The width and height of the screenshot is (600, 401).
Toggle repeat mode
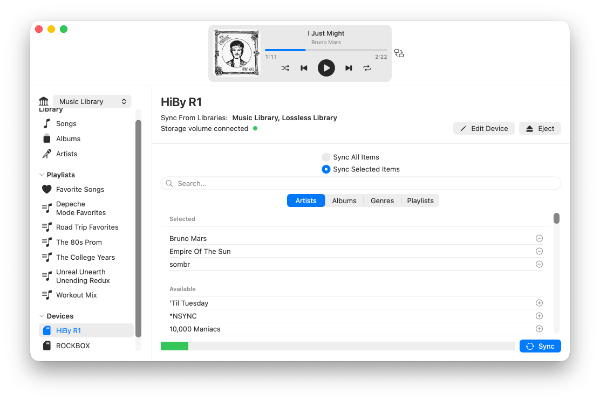pyautogui.click(x=367, y=68)
